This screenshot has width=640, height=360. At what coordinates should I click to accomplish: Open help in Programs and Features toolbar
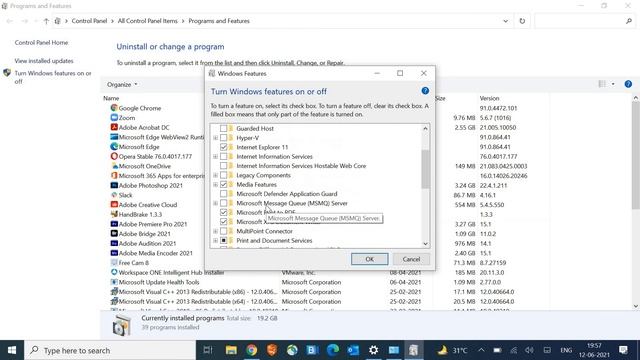click(628, 84)
